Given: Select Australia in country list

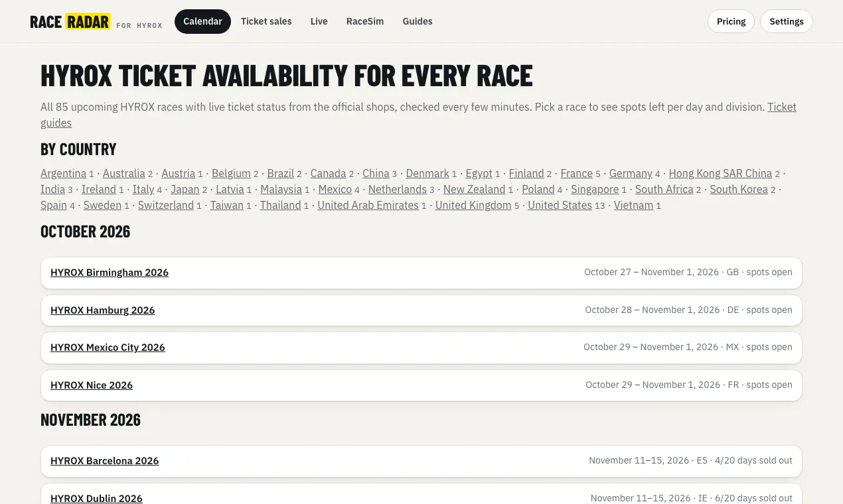Looking at the screenshot, I should [123, 173].
